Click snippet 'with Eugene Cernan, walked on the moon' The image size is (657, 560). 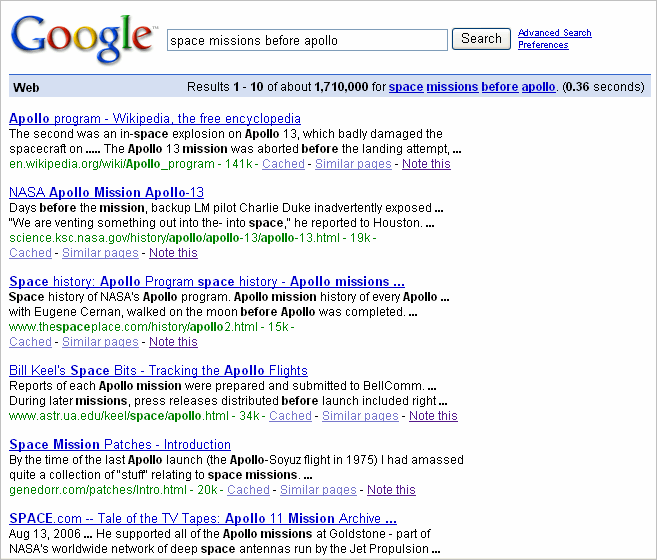tap(213, 312)
